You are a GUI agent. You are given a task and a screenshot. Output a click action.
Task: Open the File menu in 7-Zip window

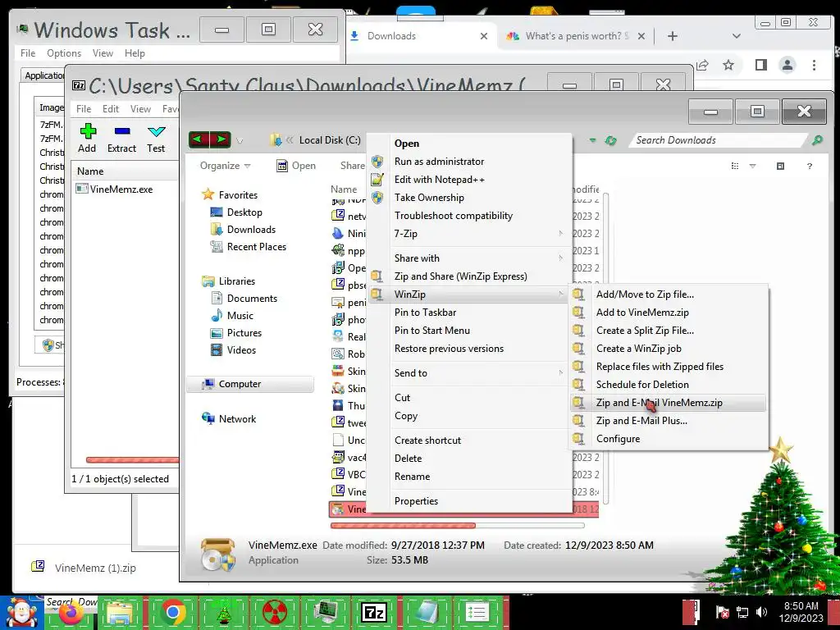pyautogui.click(x=84, y=109)
